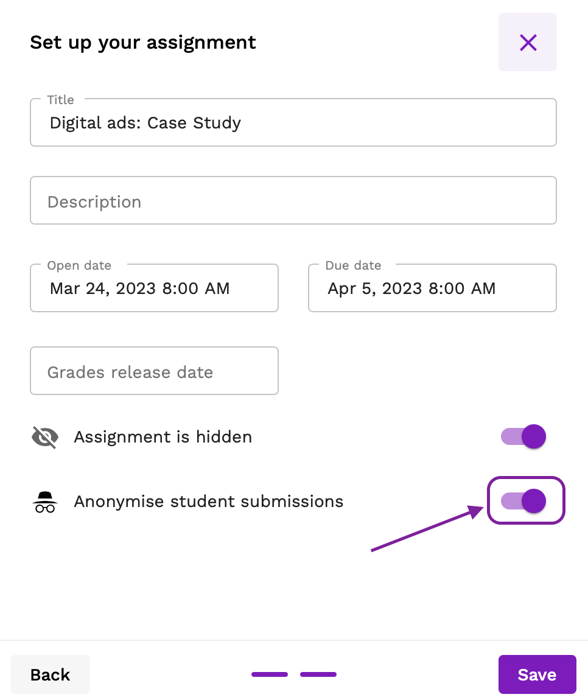Click the 'Set up your assignment' heading

(x=143, y=43)
